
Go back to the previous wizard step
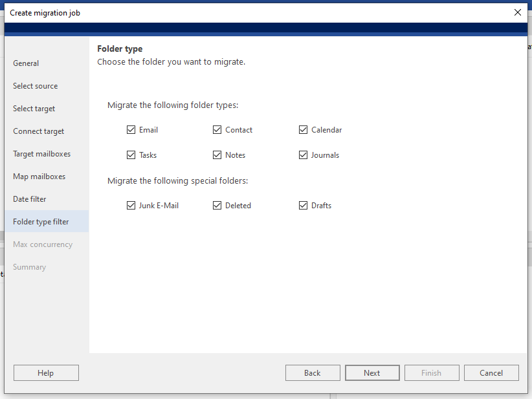pos(313,372)
